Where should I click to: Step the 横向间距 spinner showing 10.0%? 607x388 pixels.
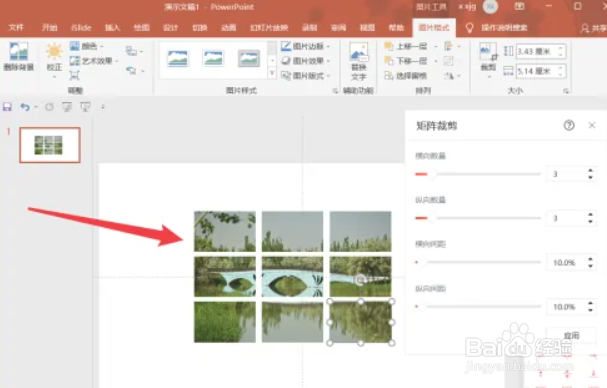pos(590,263)
